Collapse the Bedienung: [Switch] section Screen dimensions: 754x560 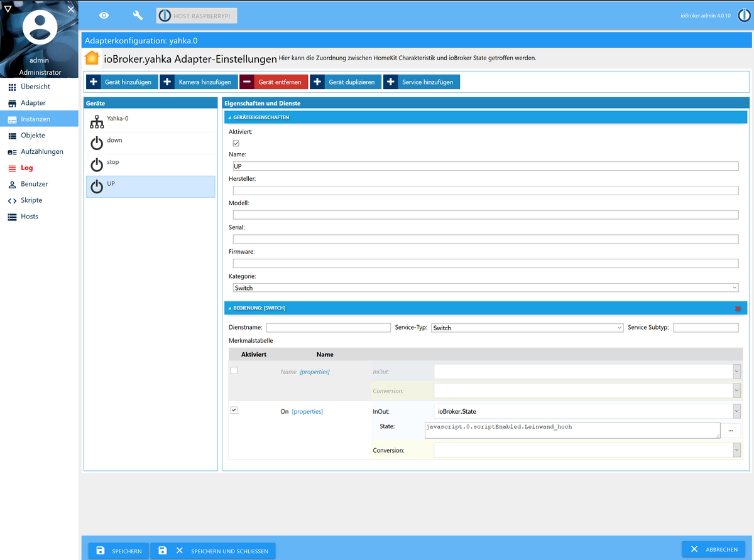[486, 308]
